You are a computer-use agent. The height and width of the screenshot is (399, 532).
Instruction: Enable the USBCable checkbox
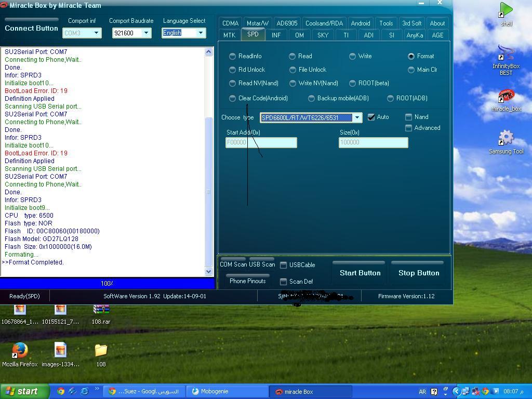click(x=283, y=265)
